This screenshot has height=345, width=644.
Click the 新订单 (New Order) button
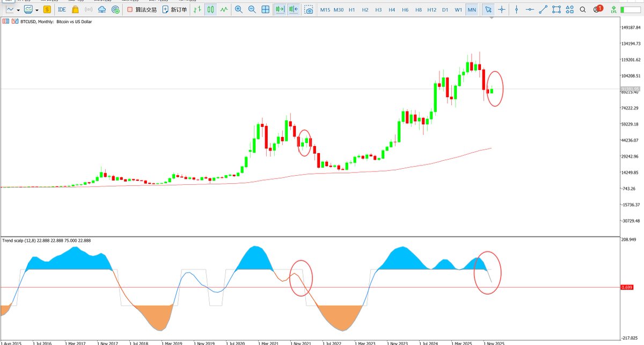point(174,9)
